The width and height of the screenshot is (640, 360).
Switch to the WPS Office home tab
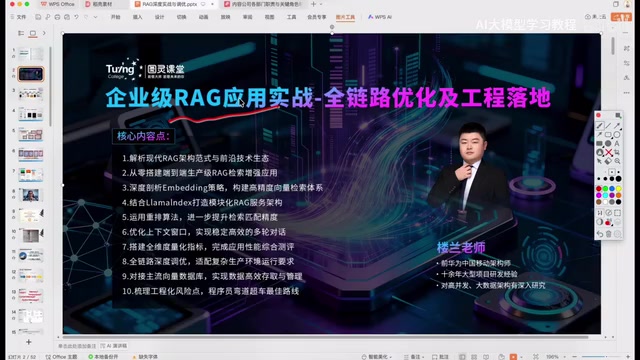click(x=58, y=4)
